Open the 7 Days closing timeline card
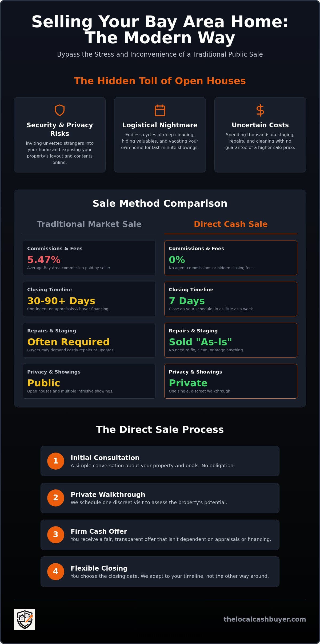320x644 pixels. pyautogui.click(x=231, y=299)
